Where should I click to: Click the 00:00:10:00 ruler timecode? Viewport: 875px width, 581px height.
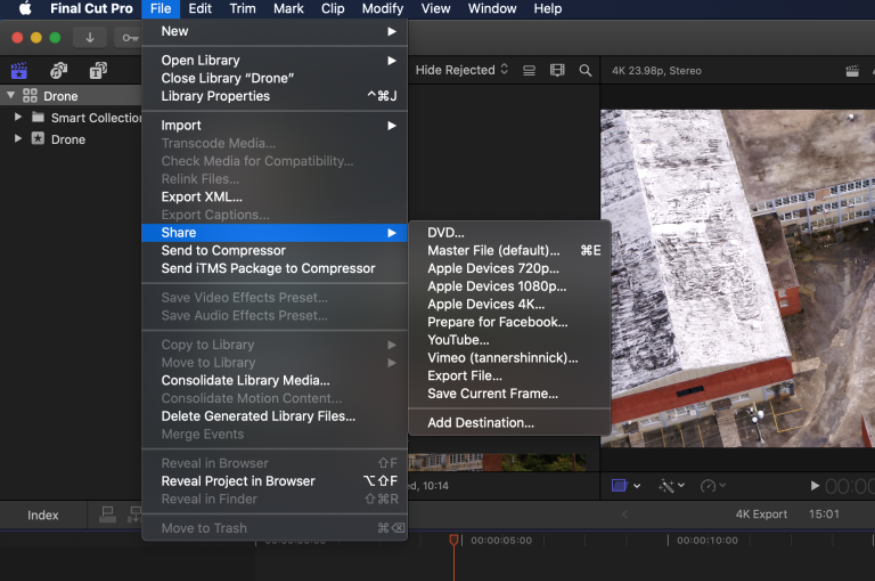(x=707, y=540)
